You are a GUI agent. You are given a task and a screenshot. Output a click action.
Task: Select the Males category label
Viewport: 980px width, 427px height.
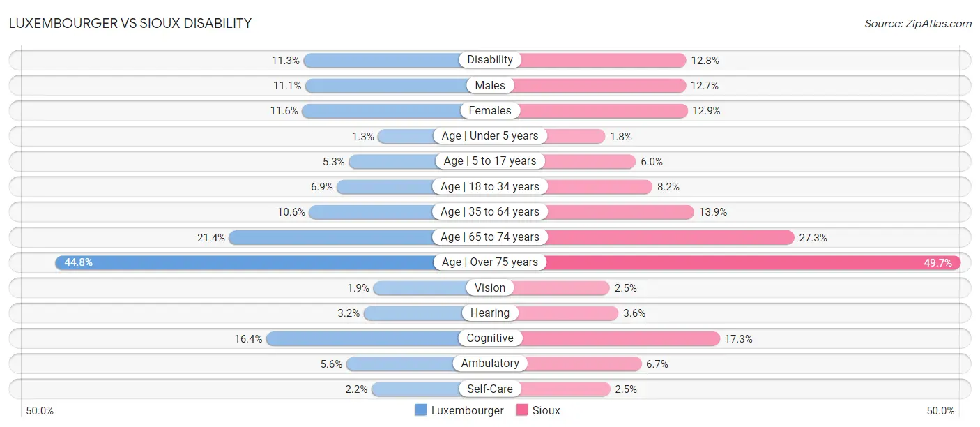[x=490, y=86]
